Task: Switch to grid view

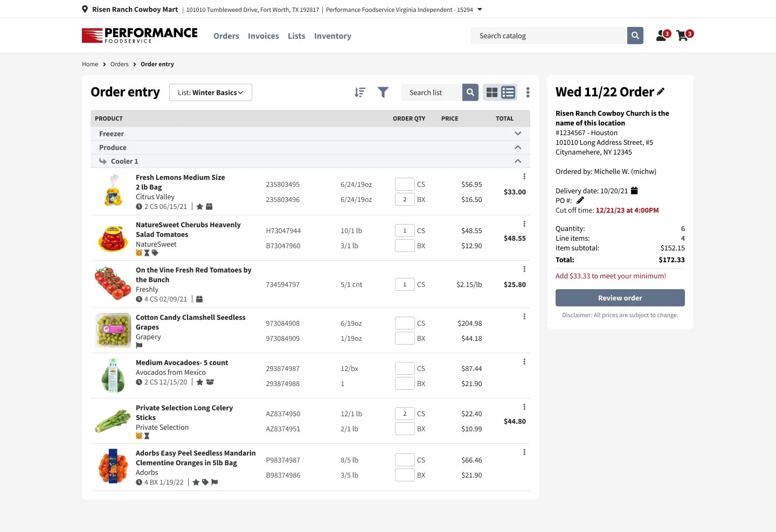Action: (x=492, y=93)
